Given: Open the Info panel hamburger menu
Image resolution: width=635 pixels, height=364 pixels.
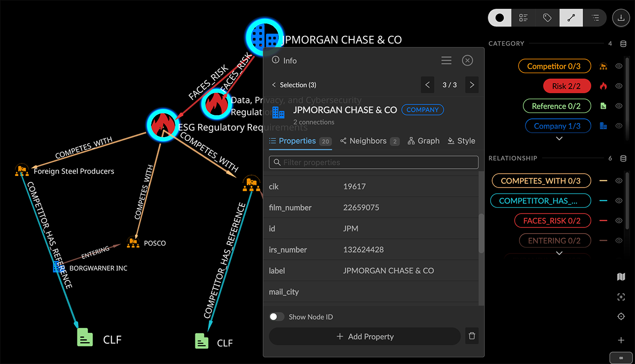Looking at the screenshot, I should coord(446,60).
